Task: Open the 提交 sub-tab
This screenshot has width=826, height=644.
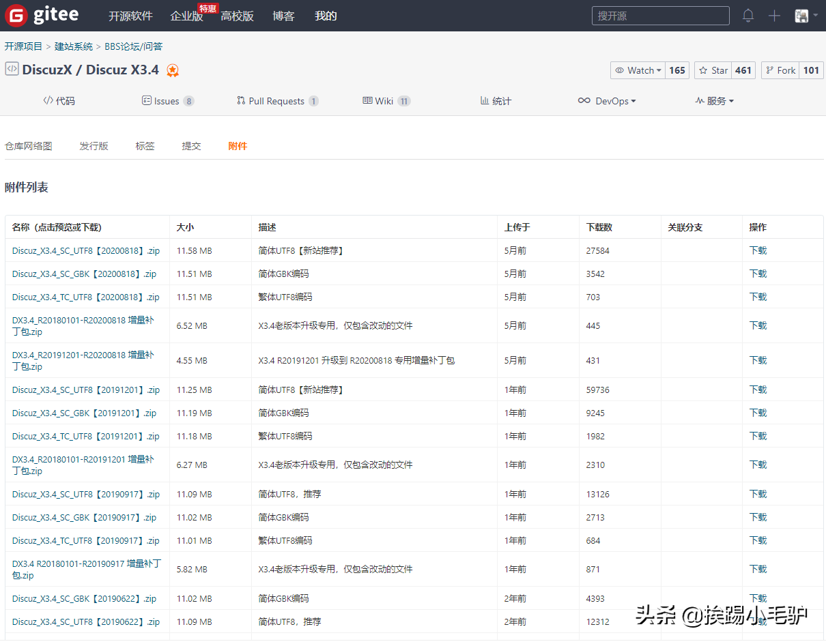Action: coord(191,146)
